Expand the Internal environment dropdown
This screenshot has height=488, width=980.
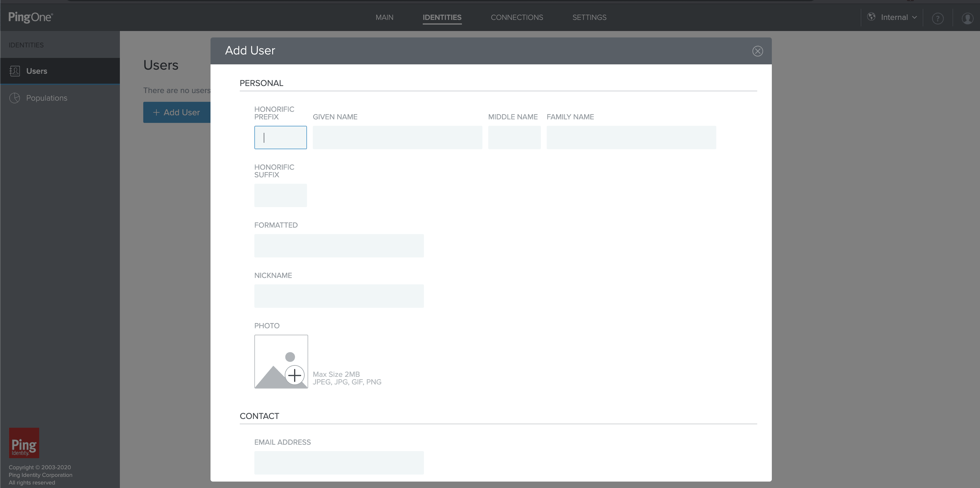pyautogui.click(x=899, y=18)
